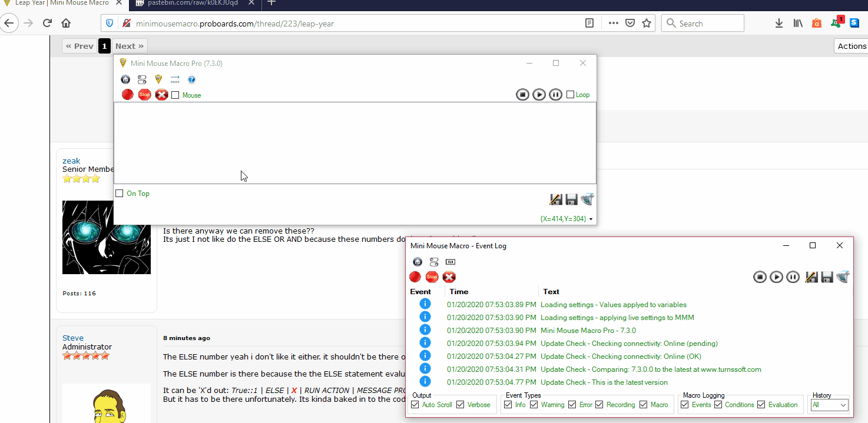Expand the mouse coordinates dropdown arrow
Image resolution: width=868 pixels, height=423 pixels.
click(591, 219)
